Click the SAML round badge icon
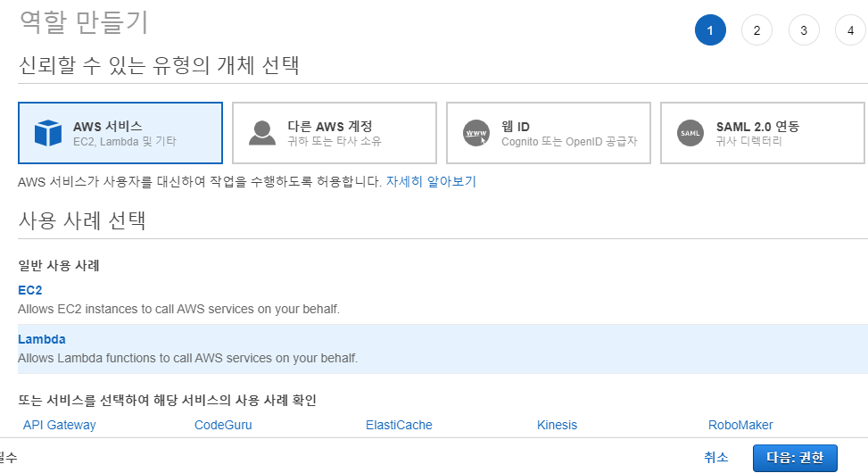 (690, 133)
